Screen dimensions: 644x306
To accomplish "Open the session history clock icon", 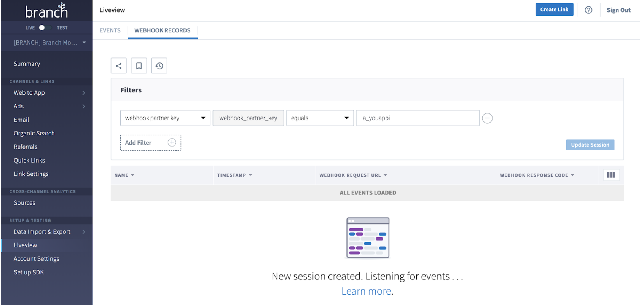I will [159, 66].
